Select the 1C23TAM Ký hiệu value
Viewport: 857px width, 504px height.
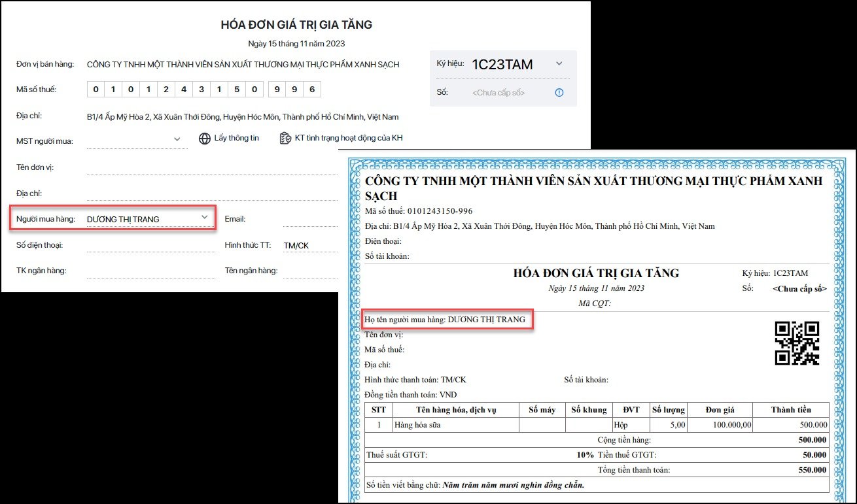click(502, 64)
